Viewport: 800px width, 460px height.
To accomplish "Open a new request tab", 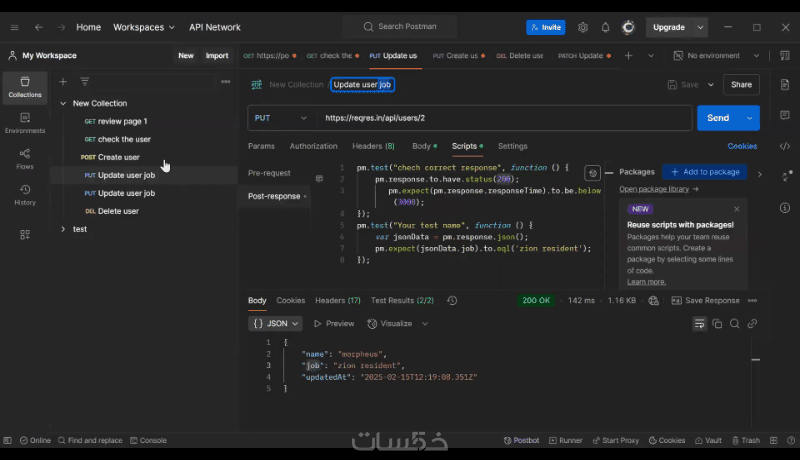I will [629, 56].
